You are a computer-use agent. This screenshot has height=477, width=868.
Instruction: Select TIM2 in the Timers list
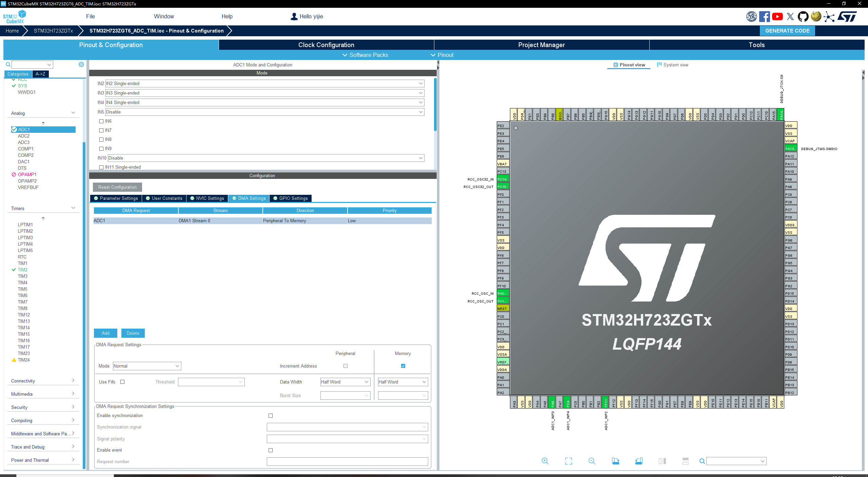pyautogui.click(x=23, y=270)
